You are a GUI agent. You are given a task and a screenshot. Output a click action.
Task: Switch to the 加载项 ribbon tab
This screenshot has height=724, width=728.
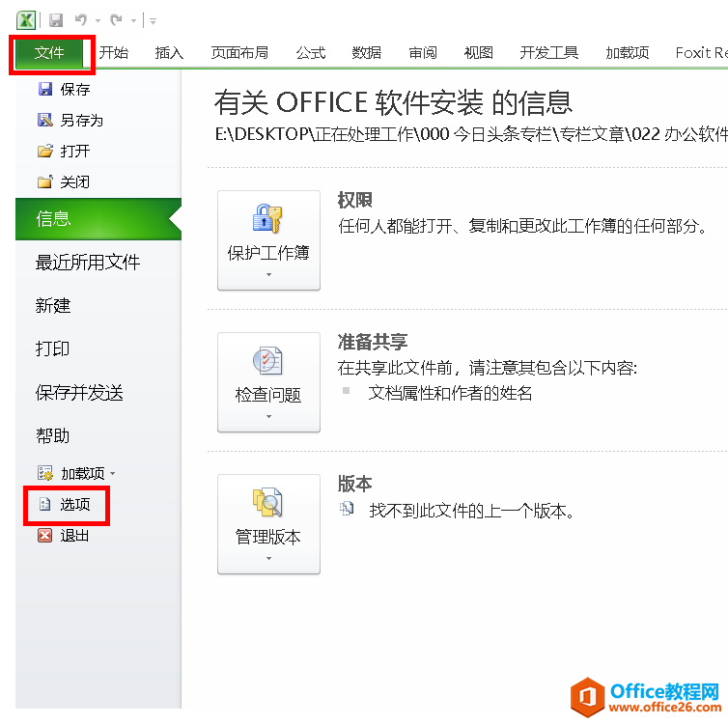tap(628, 53)
